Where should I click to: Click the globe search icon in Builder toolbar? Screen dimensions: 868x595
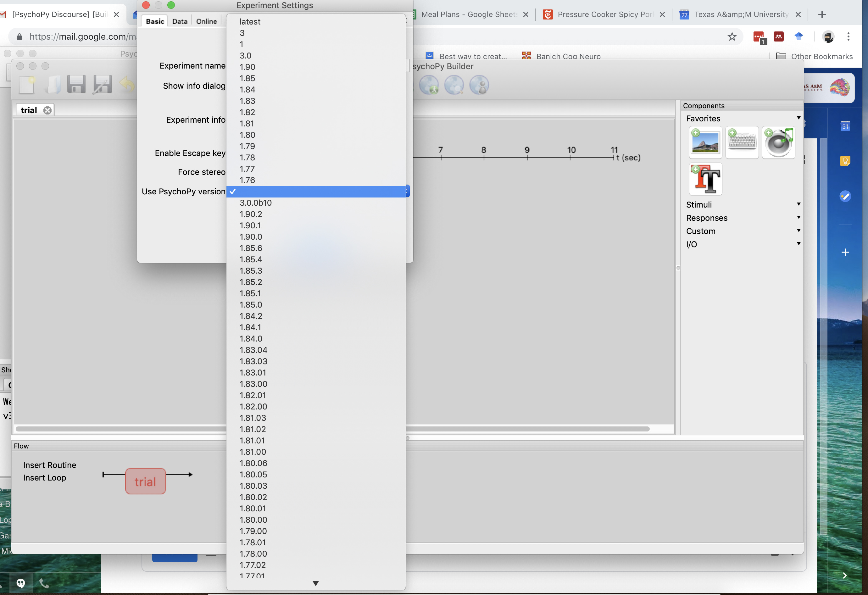click(x=454, y=85)
